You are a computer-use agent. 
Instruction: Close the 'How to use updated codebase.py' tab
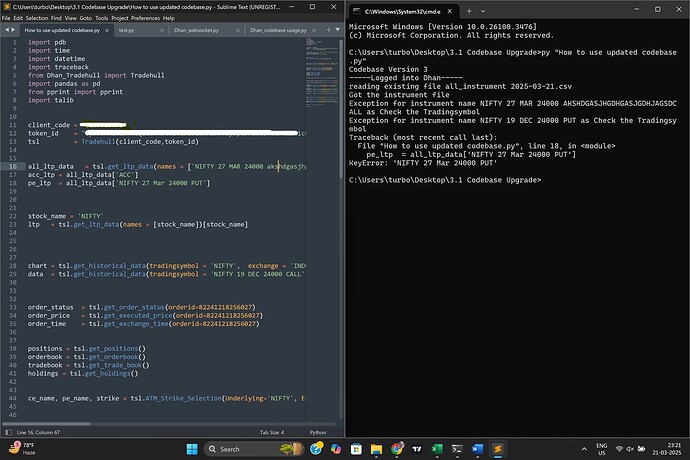107,30
